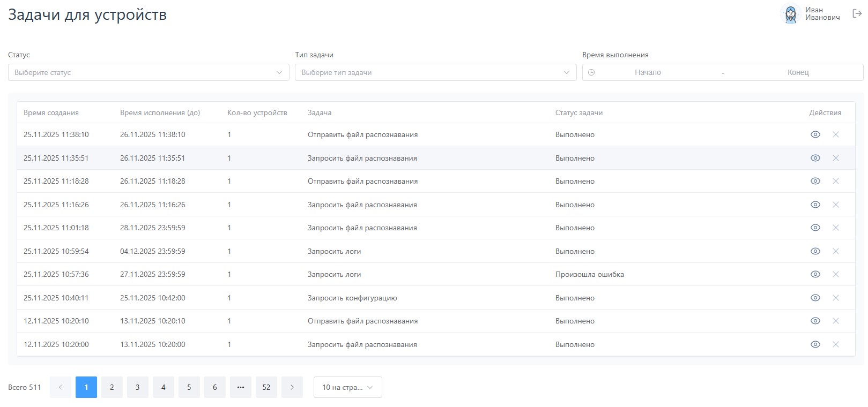Image resolution: width=868 pixels, height=407 pixels.
Task: Go to page 2 of results
Action: [112, 387]
